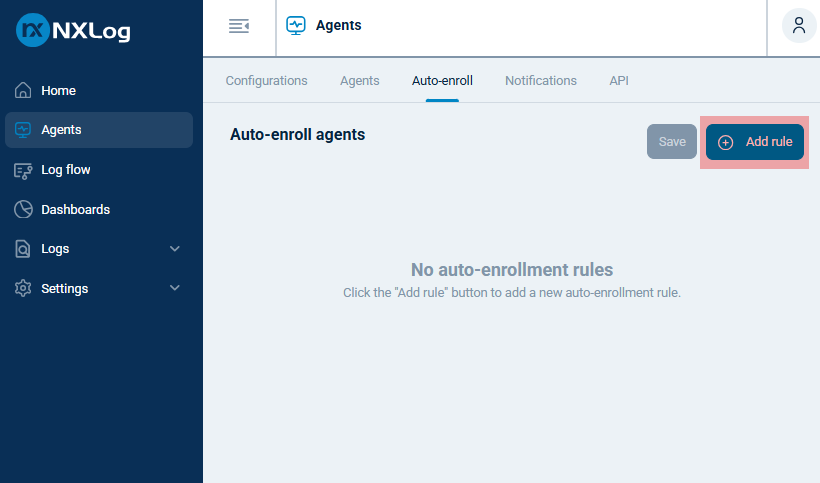Click the Add rule hint text

coord(512,293)
